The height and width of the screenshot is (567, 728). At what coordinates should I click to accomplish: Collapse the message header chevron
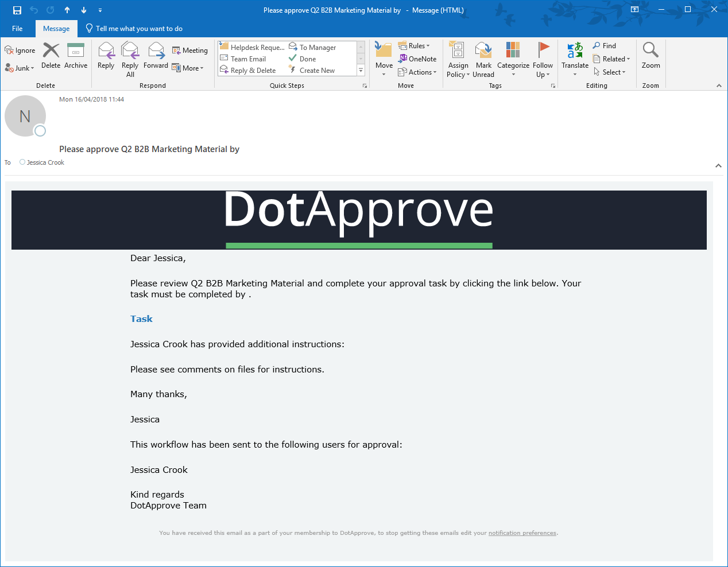coord(718,166)
